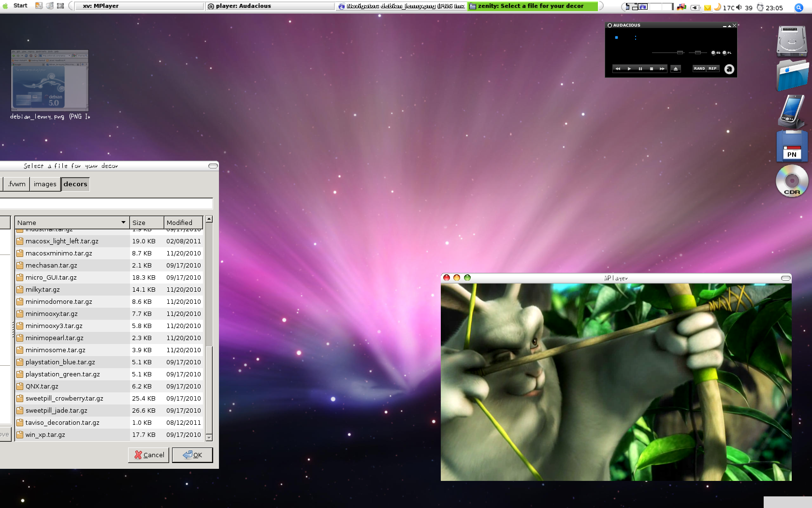Shade the Audacious window with the triangle button
Image resolution: width=812 pixels, height=508 pixels.
(x=729, y=26)
